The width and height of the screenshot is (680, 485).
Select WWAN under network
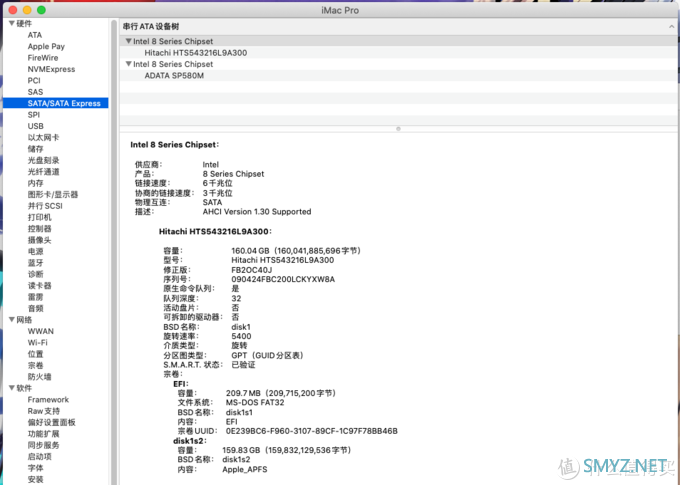point(41,331)
